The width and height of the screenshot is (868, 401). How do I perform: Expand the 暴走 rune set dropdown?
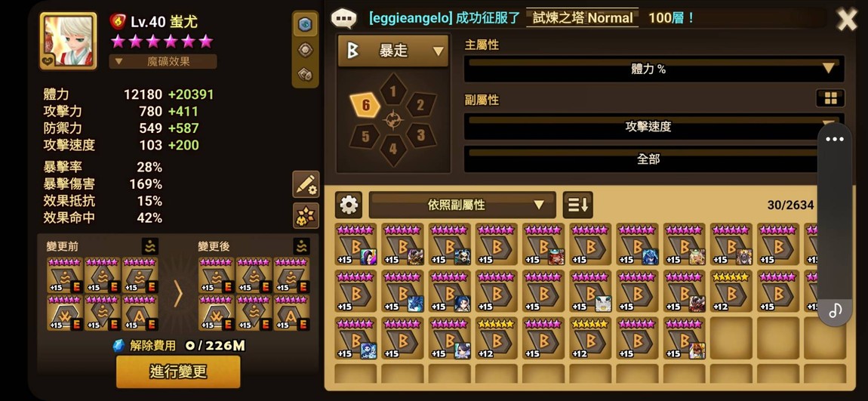pyautogui.click(x=393, y=51)
